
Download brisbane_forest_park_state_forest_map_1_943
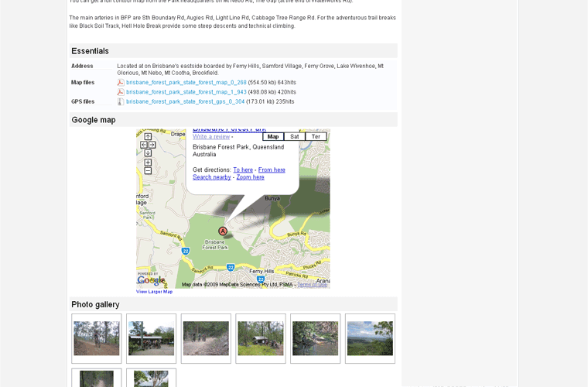click(186, 92)
